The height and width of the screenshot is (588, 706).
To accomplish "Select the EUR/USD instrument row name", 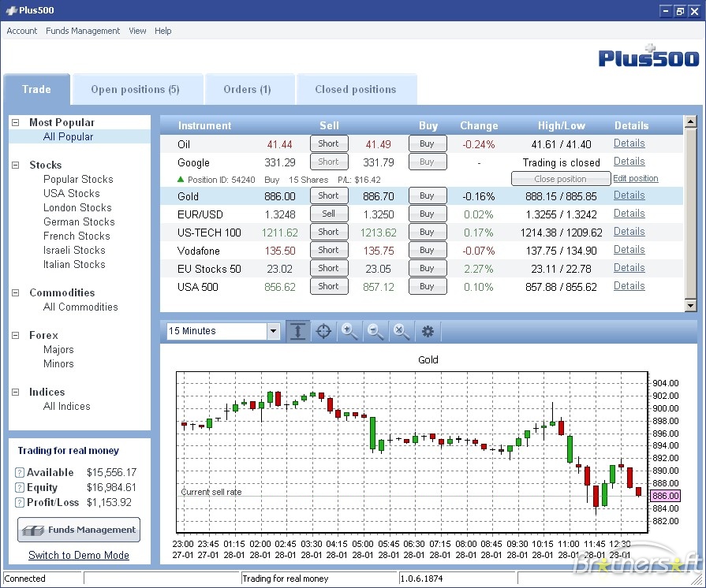I will click(x=200, y=214).
